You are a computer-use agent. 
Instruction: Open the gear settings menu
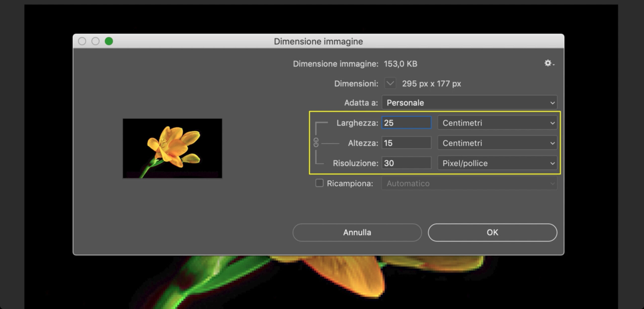[x=549, y=63]
